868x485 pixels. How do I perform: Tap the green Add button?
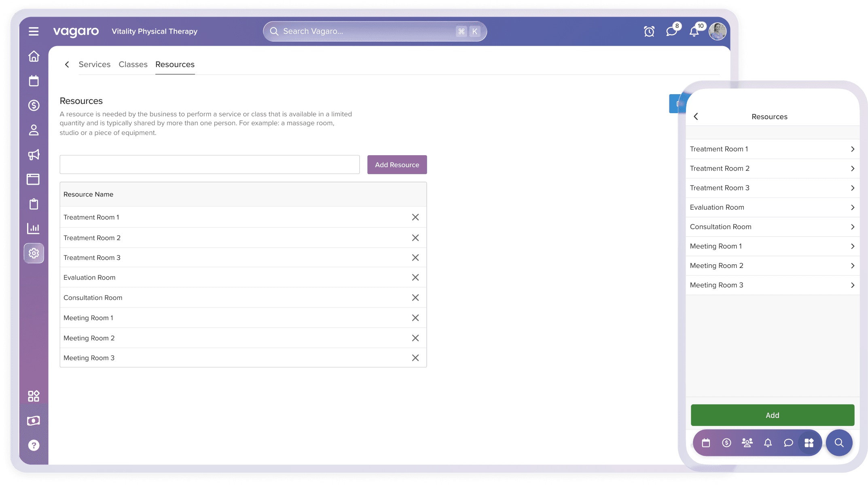click(772, 415)
